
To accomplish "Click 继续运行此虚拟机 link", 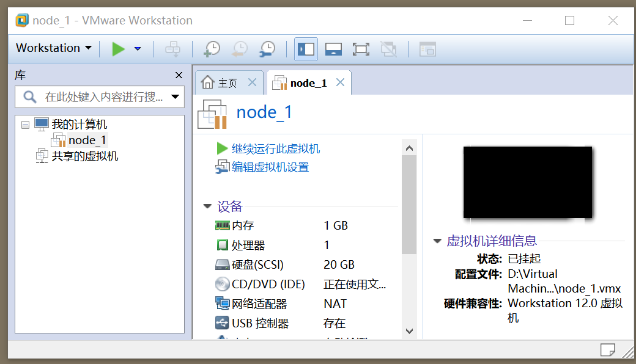I will tap(275, 148).
